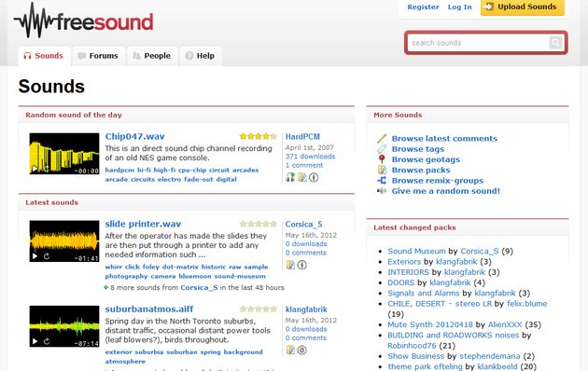Open the Signals and Alarms pack
Screen dimensions: 588x371
[x=424, y=293]
